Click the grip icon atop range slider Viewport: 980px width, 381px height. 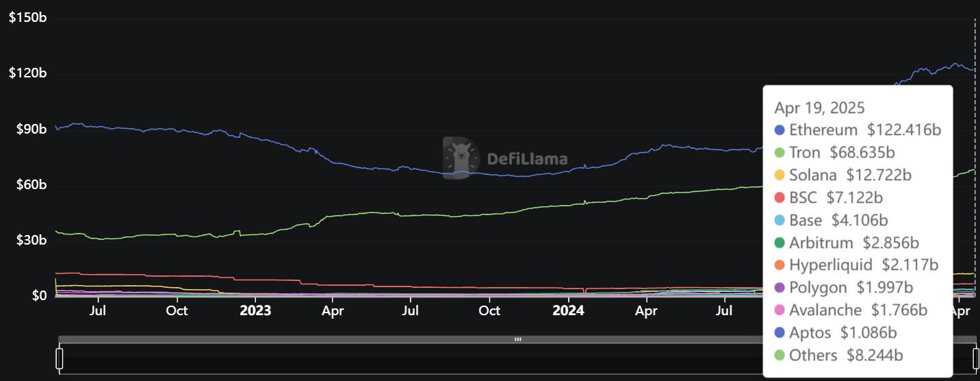pyautogui.click(x=518, y=339)
